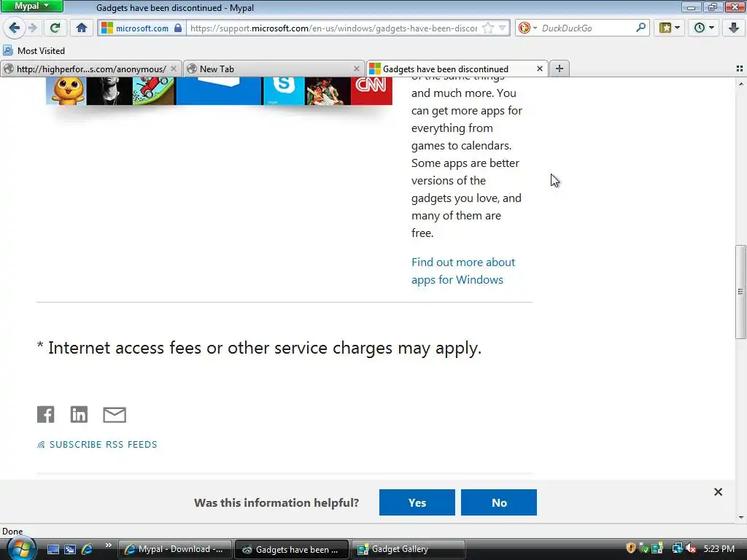Click the Show Desktop quick launch icon
747x560 pixels.
click(x=53, y=549)
